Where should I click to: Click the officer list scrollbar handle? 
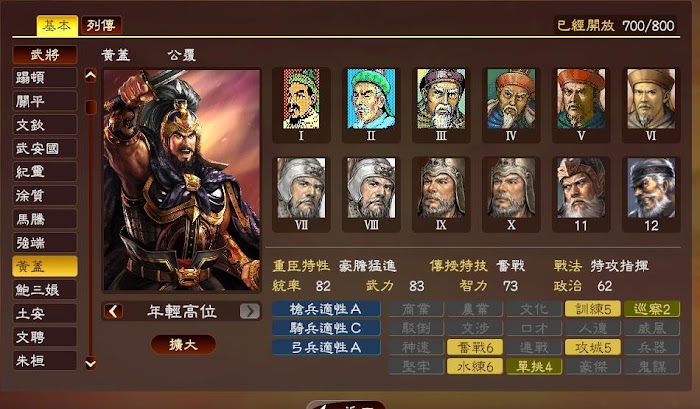[91, 107]
